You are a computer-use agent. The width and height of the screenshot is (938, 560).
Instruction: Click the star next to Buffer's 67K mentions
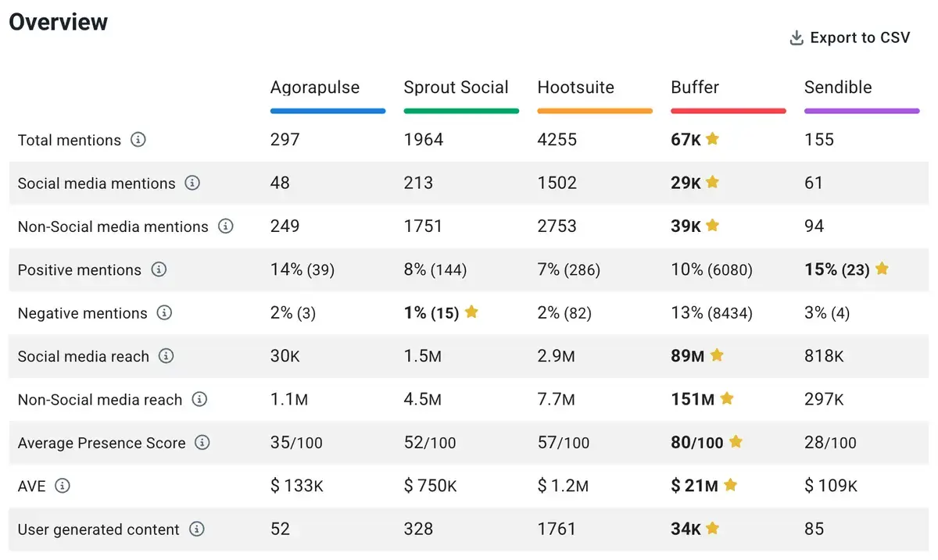pyautogui.click(x=712, y=139)
